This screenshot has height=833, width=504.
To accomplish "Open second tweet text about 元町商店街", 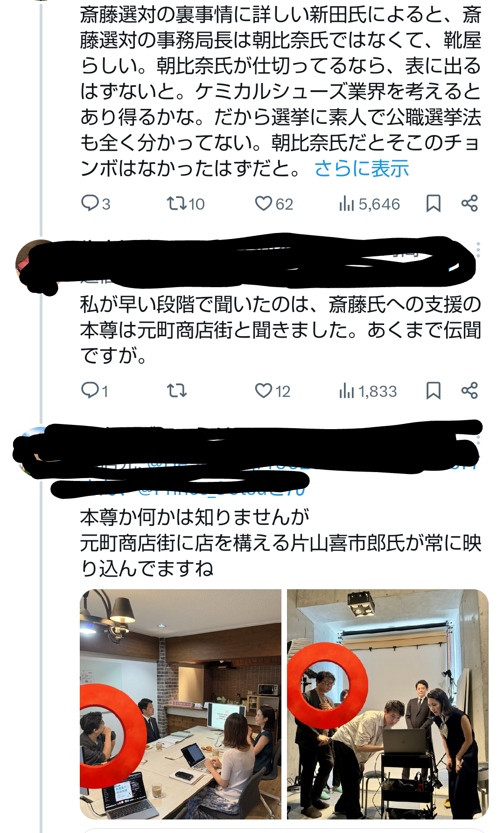I will pos(280,330).
